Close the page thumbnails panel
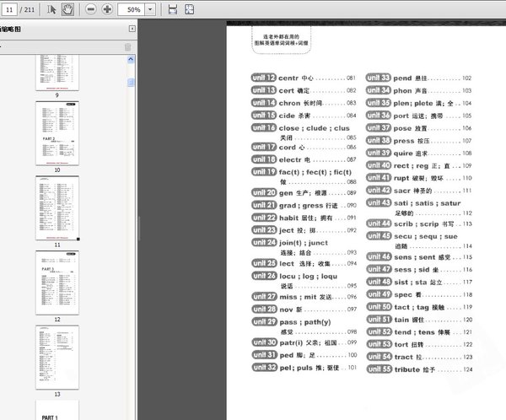 pyautogui.click(x=132, y=29)
